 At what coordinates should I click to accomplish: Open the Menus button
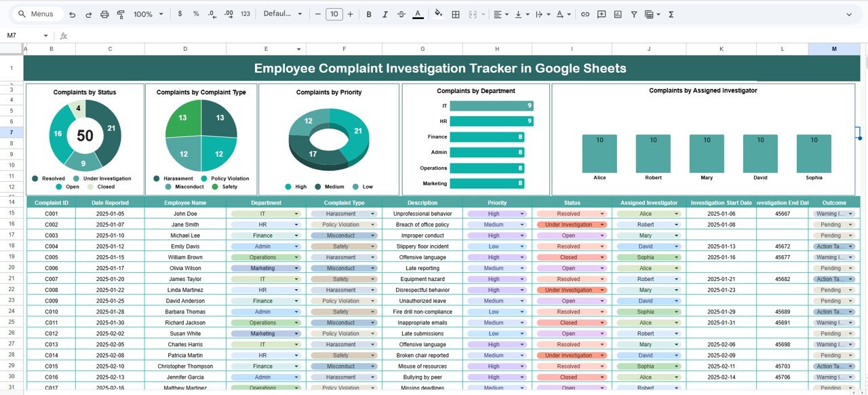[x=37, y=14]
